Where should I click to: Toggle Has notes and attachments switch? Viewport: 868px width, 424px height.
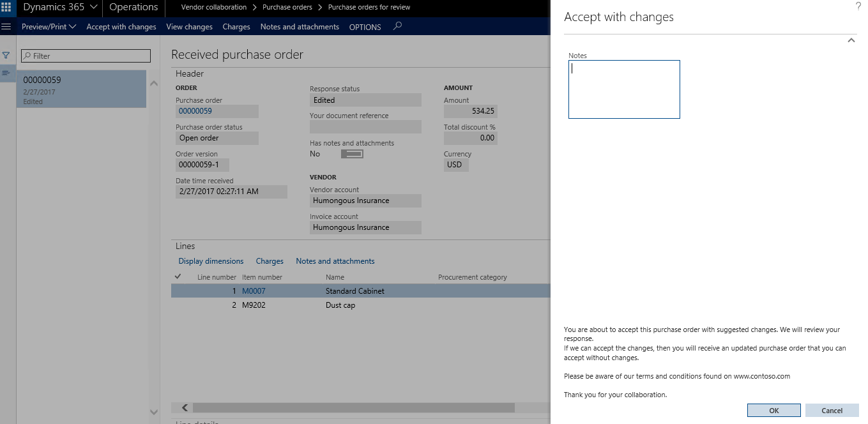coord(351,153)
